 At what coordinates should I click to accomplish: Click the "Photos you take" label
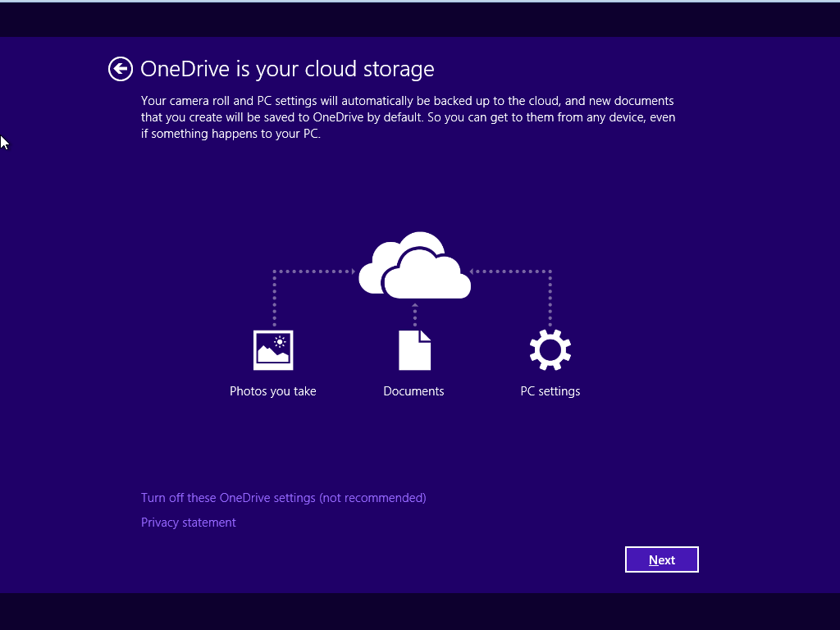[272, 391]
